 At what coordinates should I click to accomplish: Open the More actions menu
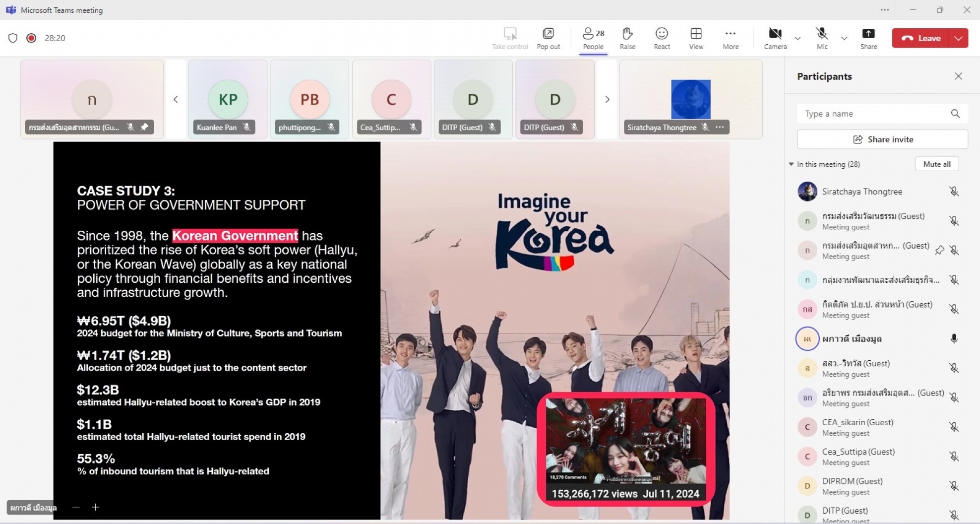[x=730, y=38]
